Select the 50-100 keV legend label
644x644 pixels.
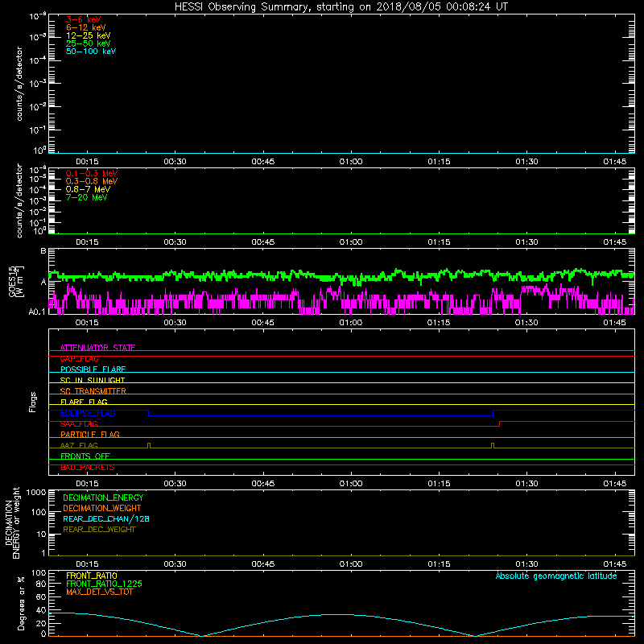[x=91, y=52]
